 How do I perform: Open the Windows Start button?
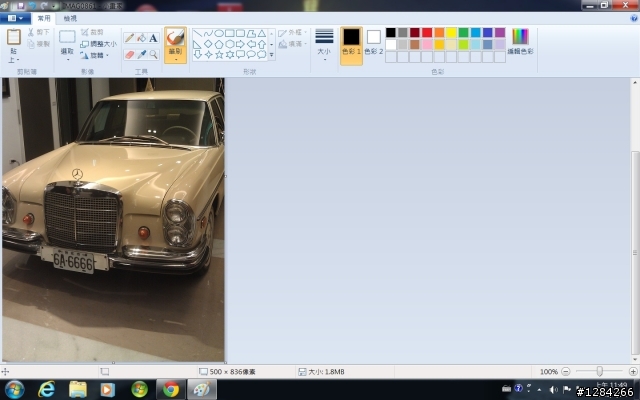14,389
